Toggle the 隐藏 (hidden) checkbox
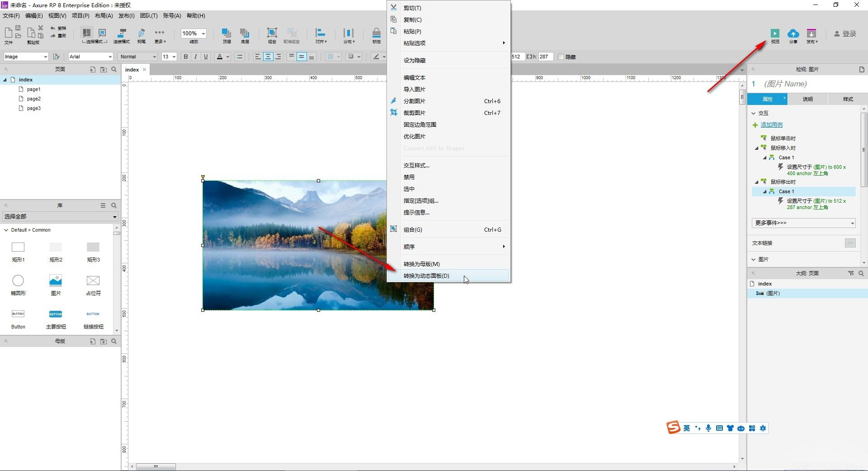 coord(561,57)
